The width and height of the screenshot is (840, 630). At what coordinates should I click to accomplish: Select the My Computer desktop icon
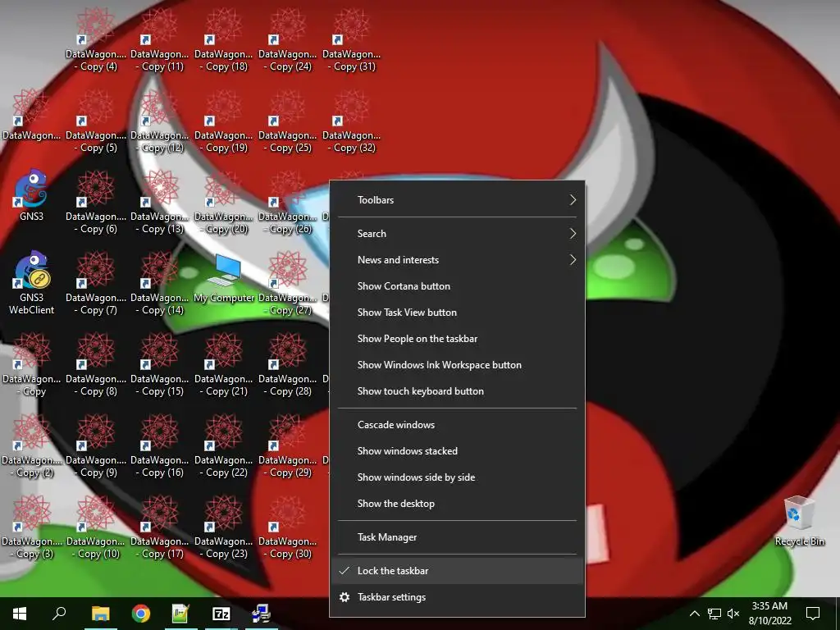coord(224,279)
